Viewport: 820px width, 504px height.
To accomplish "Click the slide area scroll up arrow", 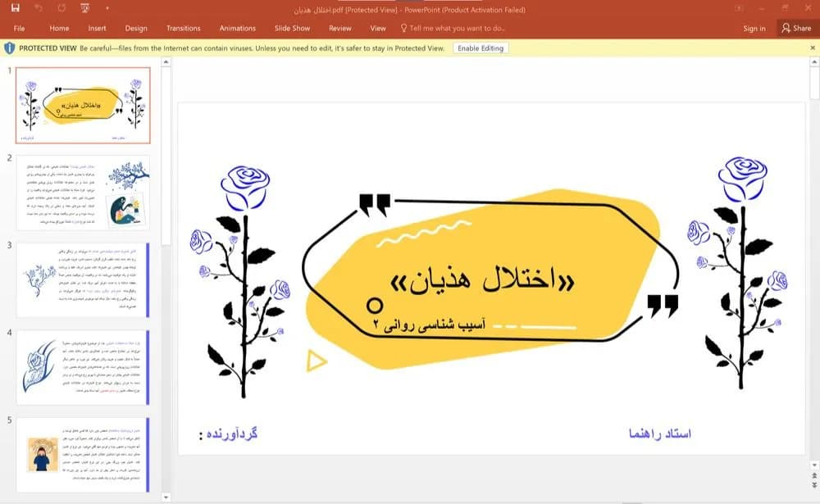I will (x=814, y=62).
